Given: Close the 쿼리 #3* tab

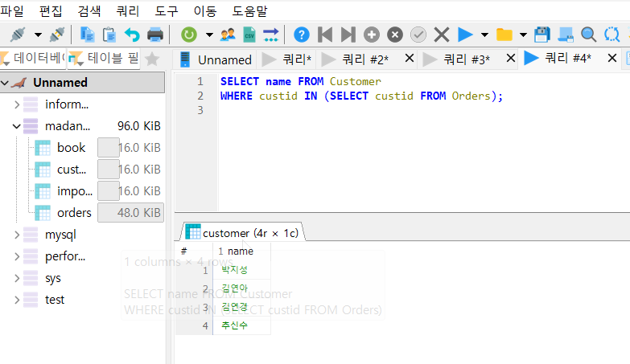Looking at the screenshot, I should tap(511, 59).
